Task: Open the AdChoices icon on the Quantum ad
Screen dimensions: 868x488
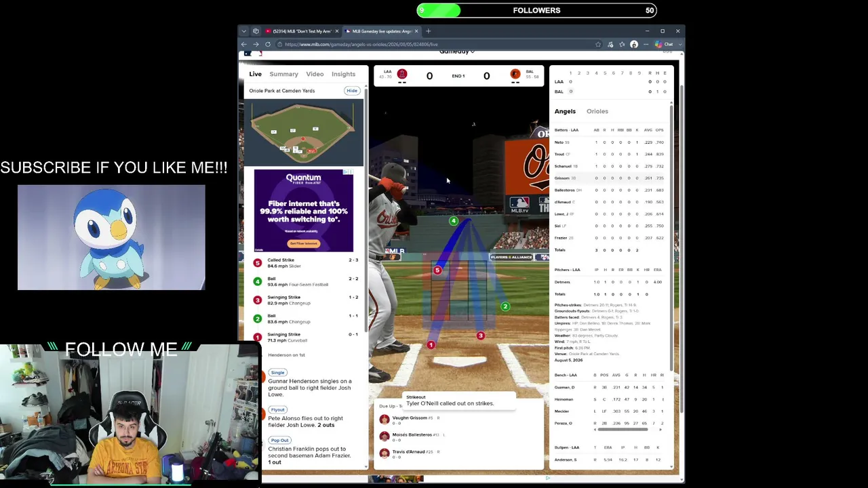Action: click(x=349, y=172)
